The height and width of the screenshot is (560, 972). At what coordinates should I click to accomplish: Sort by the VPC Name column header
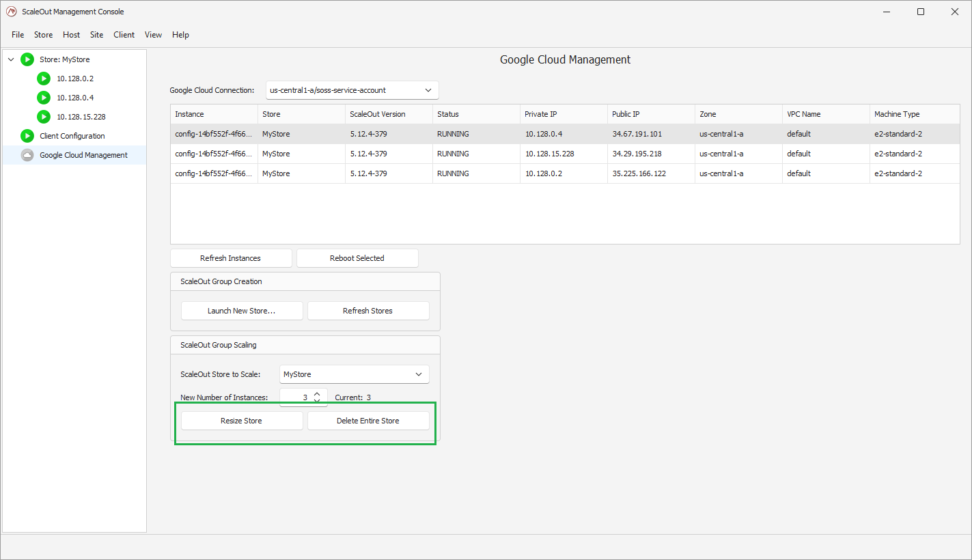point(826,114)
